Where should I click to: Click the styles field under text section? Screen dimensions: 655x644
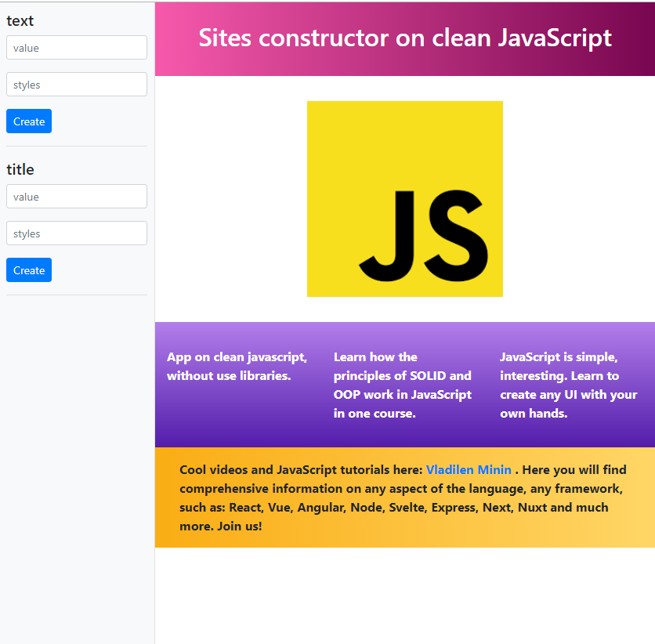pyautogui.click(x=77, y=85)
